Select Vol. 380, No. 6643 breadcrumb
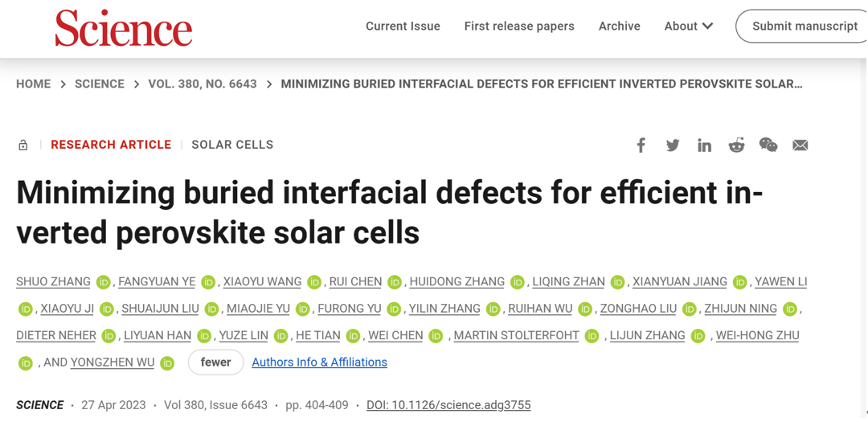The height and width of the screenshot is (422, 868). (203, 84)
